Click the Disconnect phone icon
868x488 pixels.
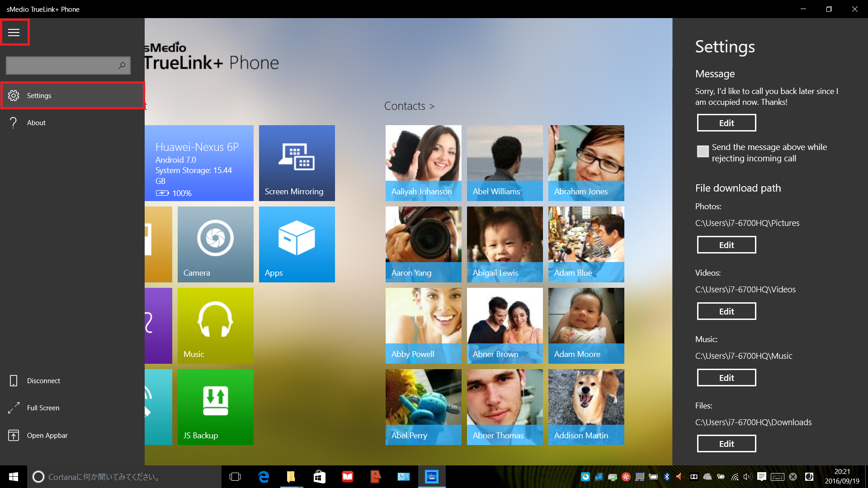[x=14, y=380]
